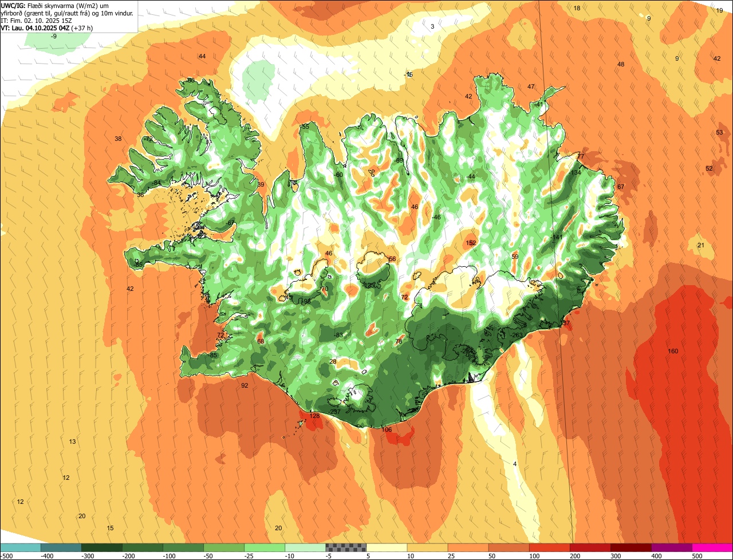Viewport: 733px width, 560px height.
Task: Click the 92 value southwest of Iceland
Action: click(x=245, y=385)
